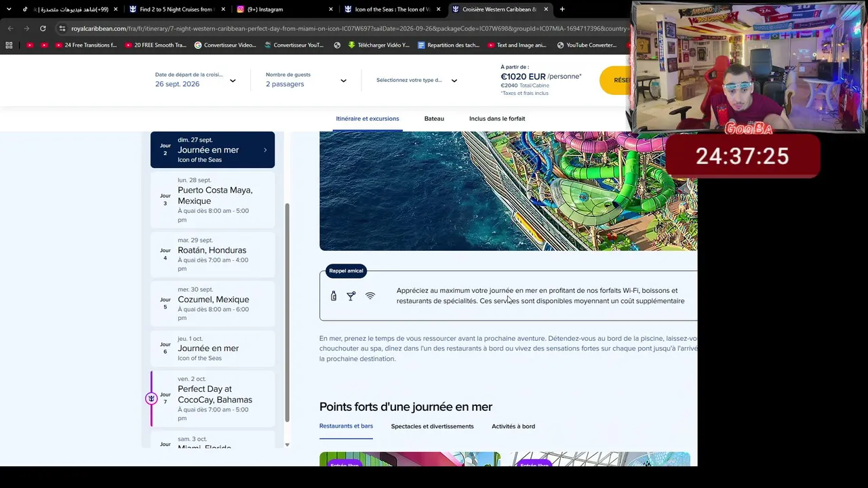The height and width of the screenshot is (488, 868).
Task: Click the itinerary list scroll-down arrow
Action: click(287, 445)
